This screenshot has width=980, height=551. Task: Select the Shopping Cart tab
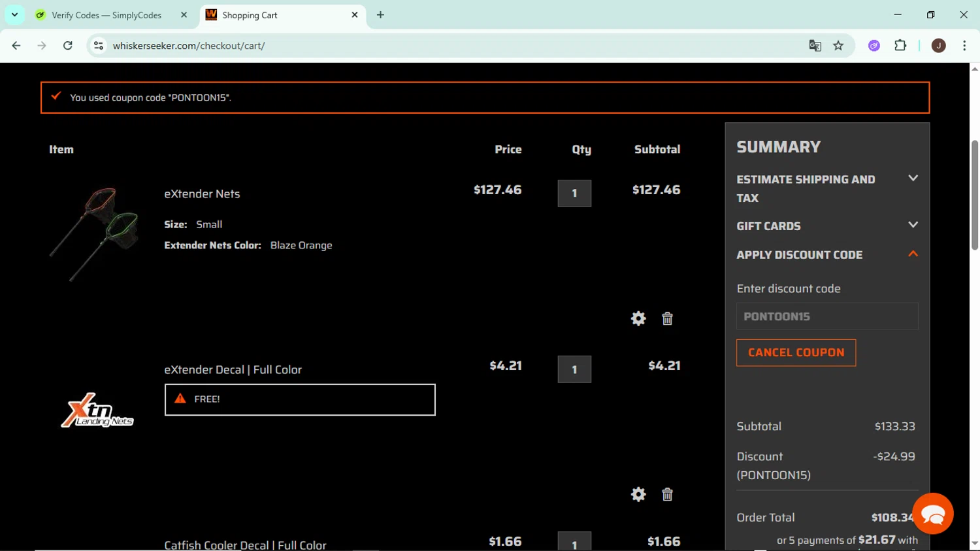[x=282, y=15]
